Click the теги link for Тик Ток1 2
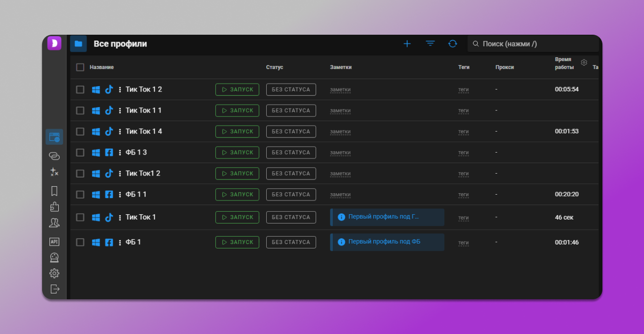Viewport: 644px width, 334px height. (x=463, y=174)
